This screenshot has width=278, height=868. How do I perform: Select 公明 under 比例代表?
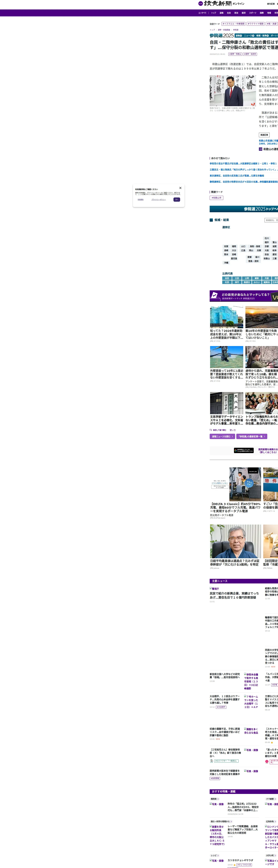pos(247,278)
